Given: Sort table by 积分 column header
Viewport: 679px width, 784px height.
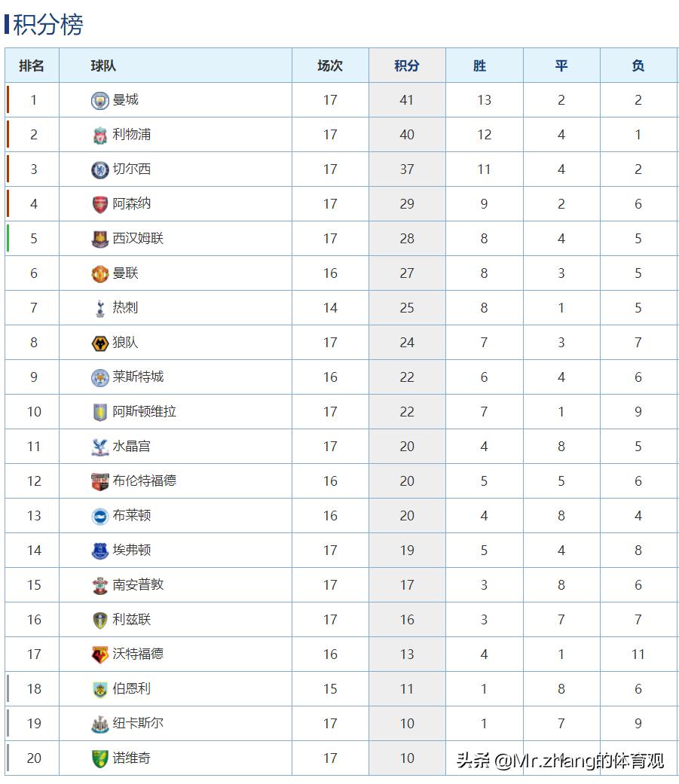Looking at the screenshot, I should [407, 66].
